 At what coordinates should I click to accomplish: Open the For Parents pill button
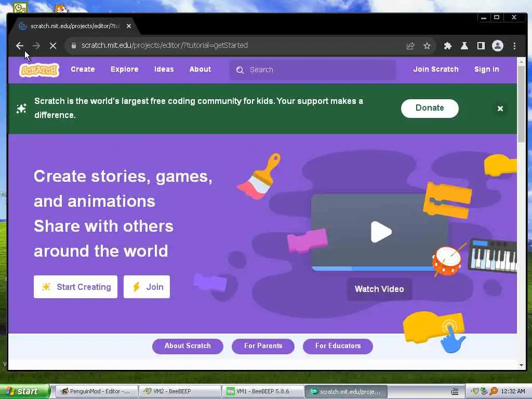[263, 346]
